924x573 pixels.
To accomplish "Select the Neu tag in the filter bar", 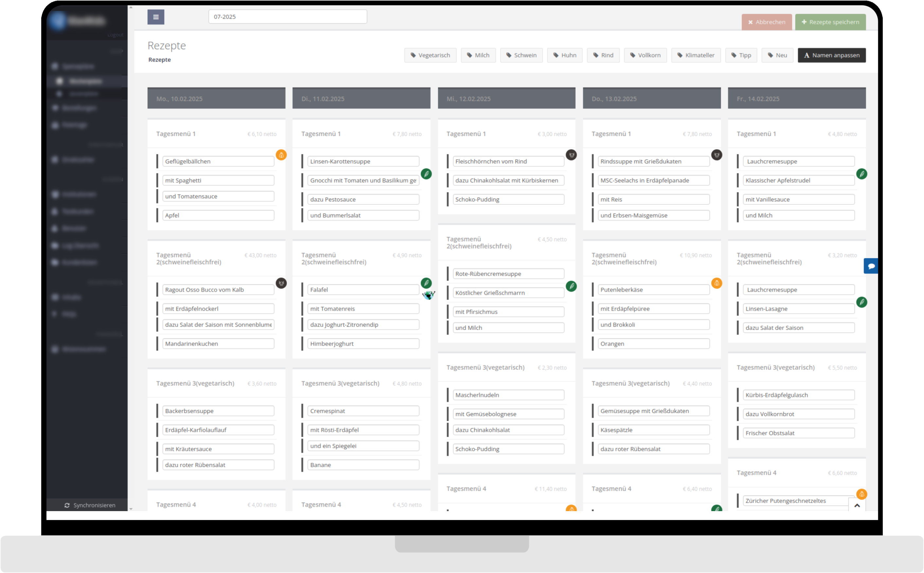I will click(777, 55).
